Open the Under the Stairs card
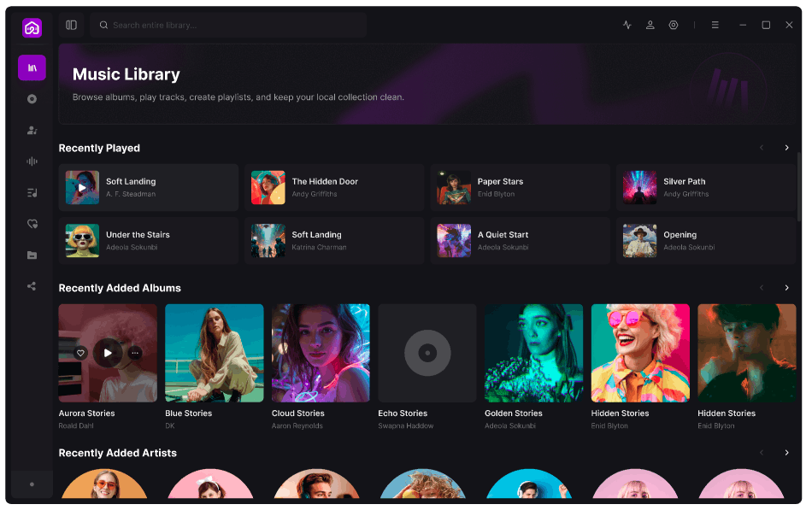The image size is (812, 522). [x=149, y=241]
